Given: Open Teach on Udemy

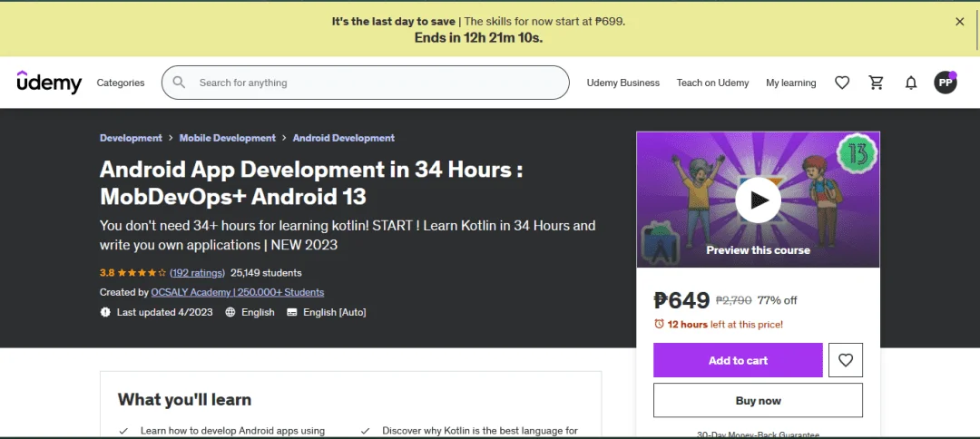Looking at the screenshot, I should [x=712, y=83].
